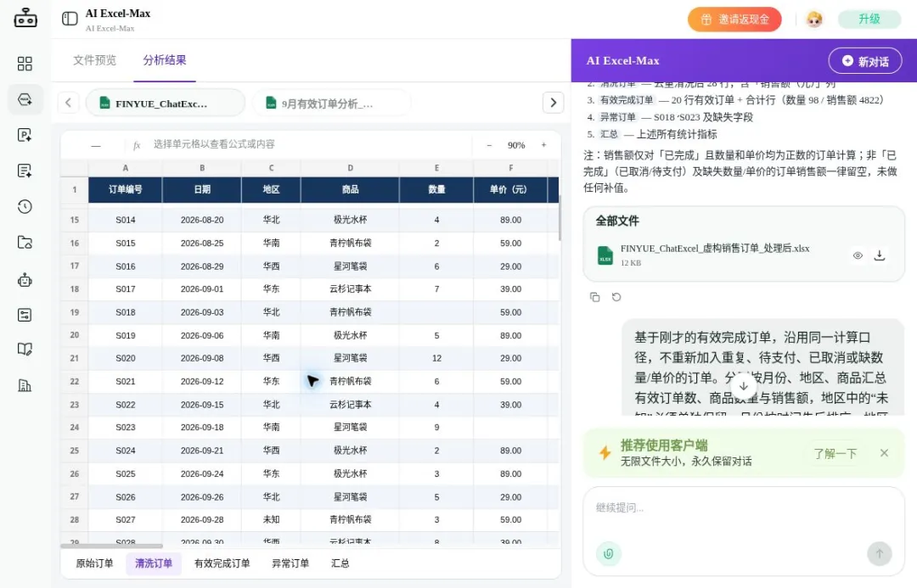Click the xlsx file icon in 全部文件
Viewport: 917px width, 588px height.
click(605, 256)
